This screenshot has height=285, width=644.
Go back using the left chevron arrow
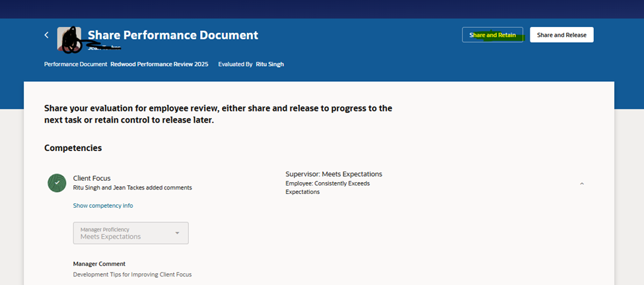(x=46, y=35)
